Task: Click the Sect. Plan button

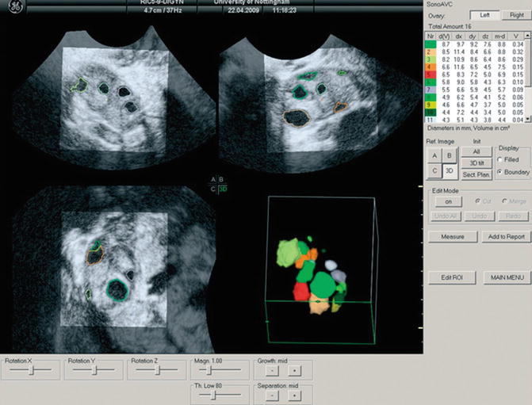Action: (477, 174)
